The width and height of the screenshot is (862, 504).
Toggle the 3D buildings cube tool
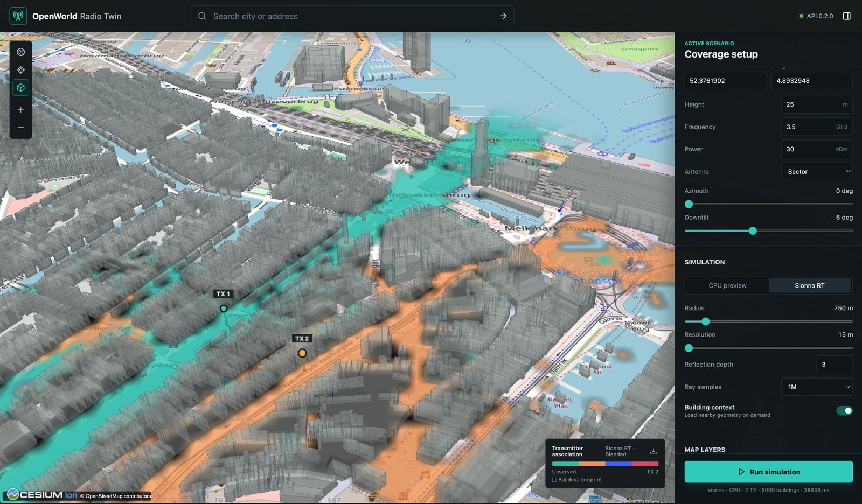(21, 88)
